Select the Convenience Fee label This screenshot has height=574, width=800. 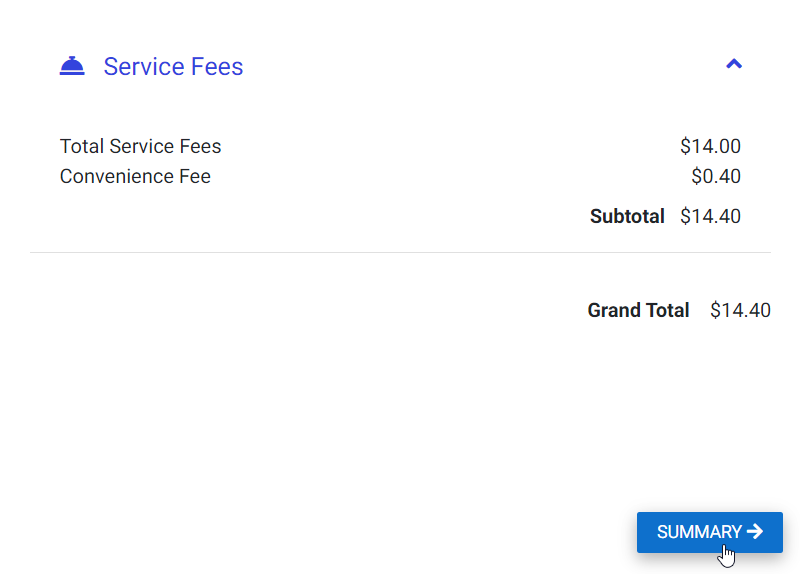(135, 177)
